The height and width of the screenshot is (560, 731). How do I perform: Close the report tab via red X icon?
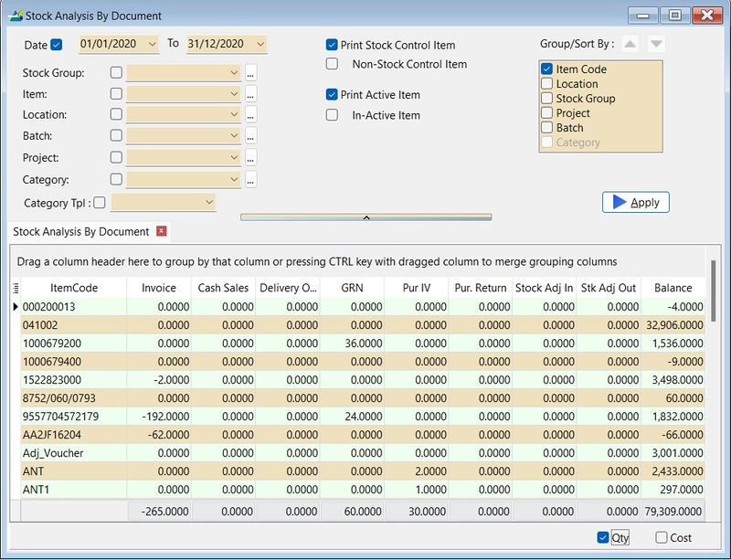(159, 232)
